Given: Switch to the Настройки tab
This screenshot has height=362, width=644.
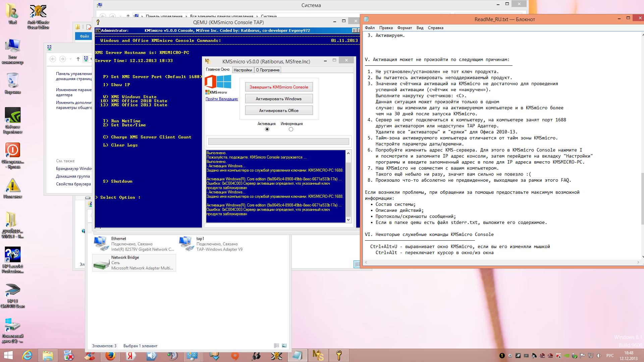Looking at the screenshot, I should [243, 70].
